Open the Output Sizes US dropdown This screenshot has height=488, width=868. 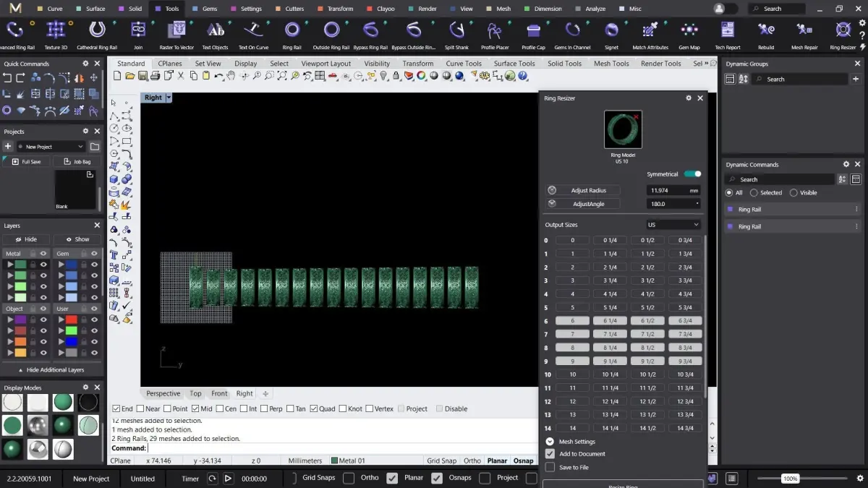673,225
